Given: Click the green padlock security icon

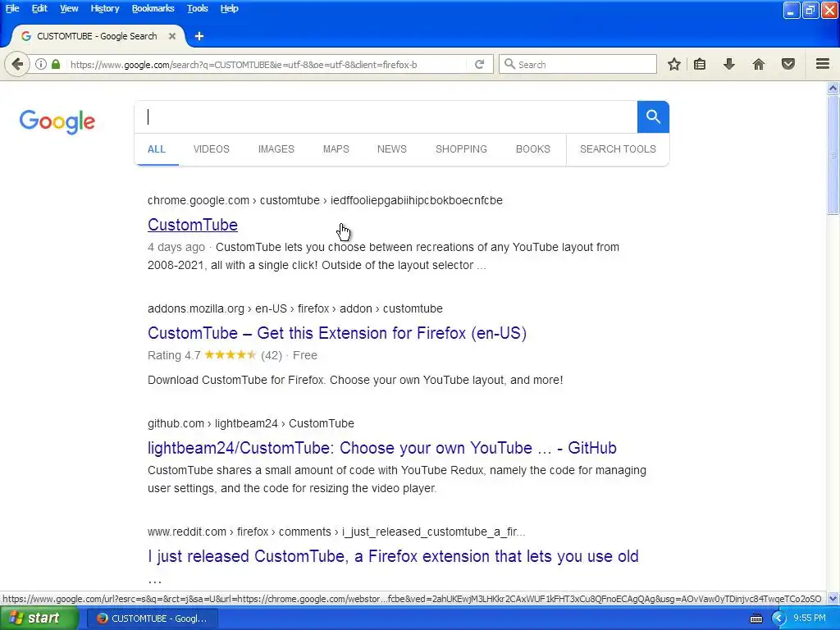Looking at the screenshot, I should click(x=56, y=64).
